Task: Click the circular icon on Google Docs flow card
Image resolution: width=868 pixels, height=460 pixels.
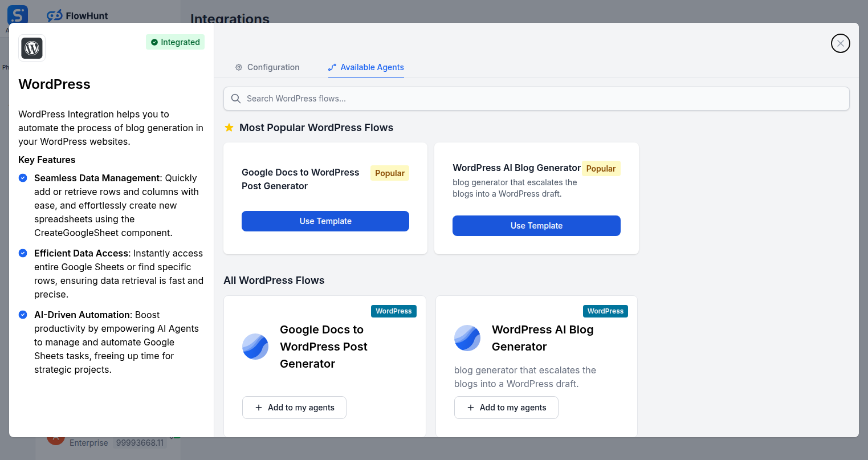Action: [255, 347]
